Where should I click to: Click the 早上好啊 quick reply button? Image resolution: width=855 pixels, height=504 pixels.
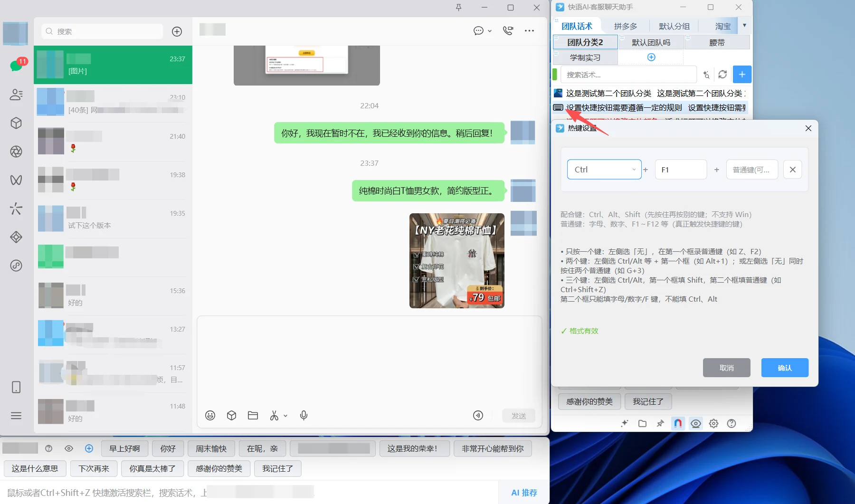[x=124, y=448]
